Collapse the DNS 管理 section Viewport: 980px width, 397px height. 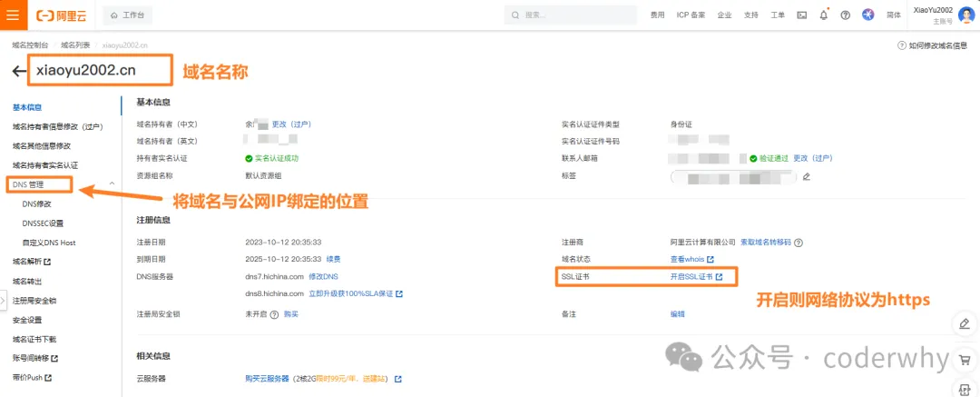tap(112, 184)
